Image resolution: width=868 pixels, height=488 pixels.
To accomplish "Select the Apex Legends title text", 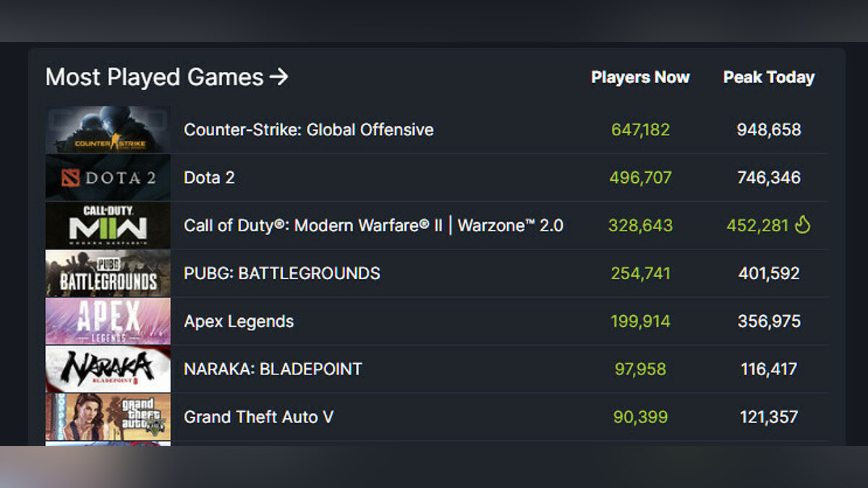I will 239,322.
